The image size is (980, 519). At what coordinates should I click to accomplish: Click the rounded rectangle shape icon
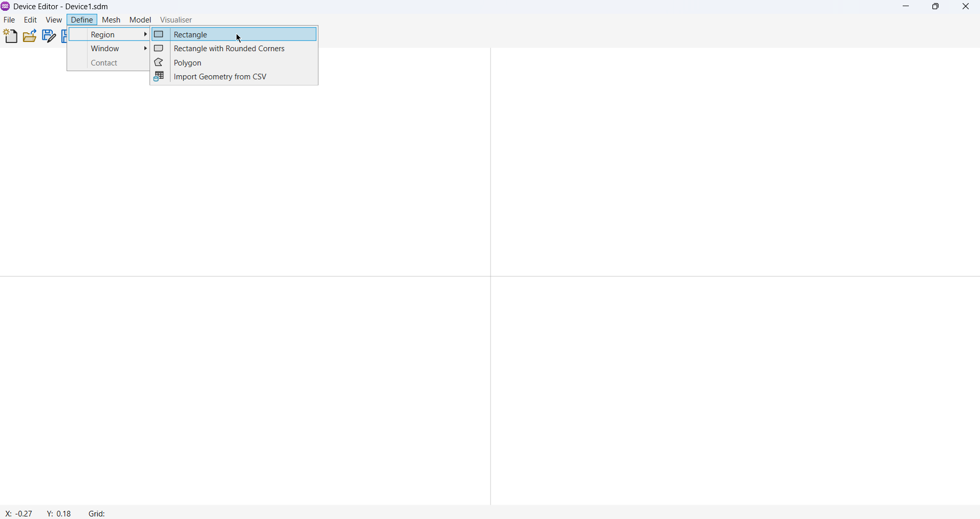point(159,49)
